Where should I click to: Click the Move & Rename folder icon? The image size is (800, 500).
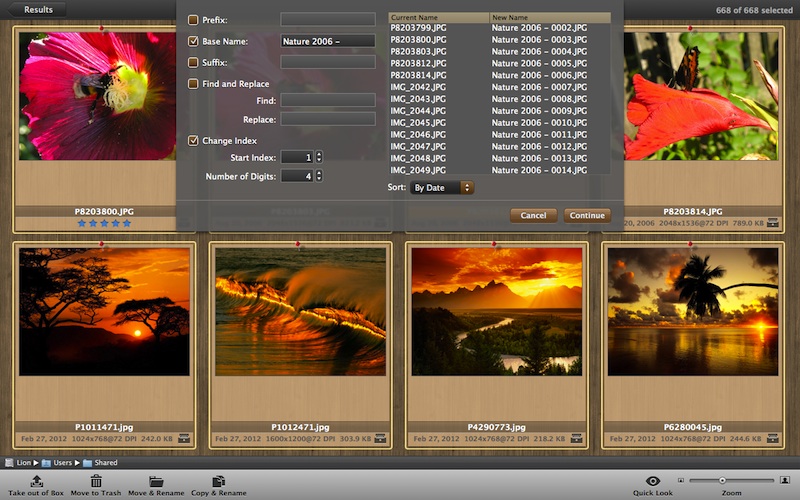(x=156, y=481)
